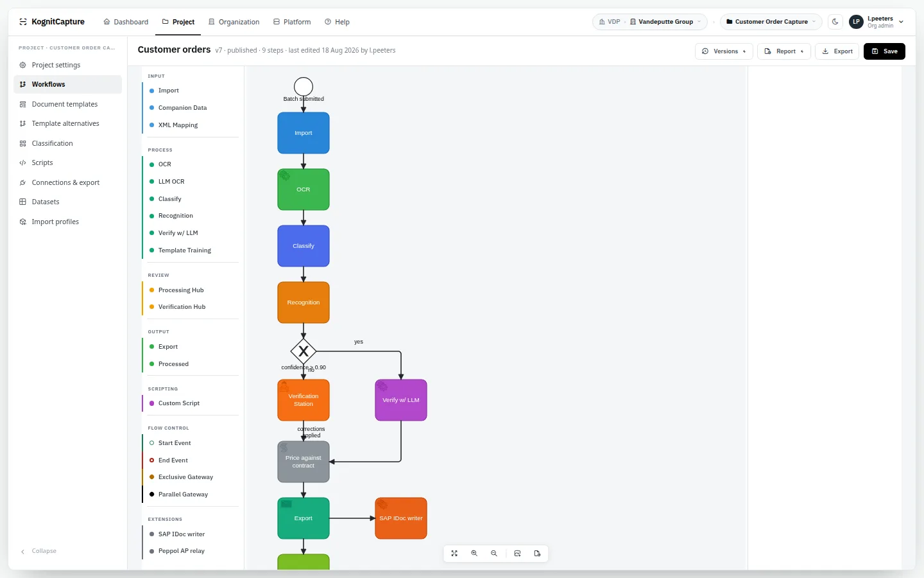
Task: Click the user badge on Verification Station node
Action: point(284,386)
